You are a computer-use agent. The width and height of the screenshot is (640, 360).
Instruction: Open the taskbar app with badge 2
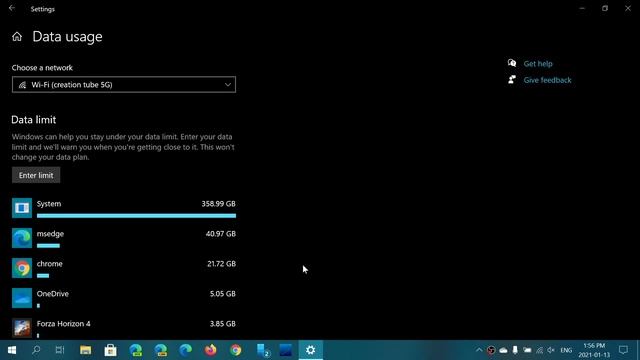(263, 350)
